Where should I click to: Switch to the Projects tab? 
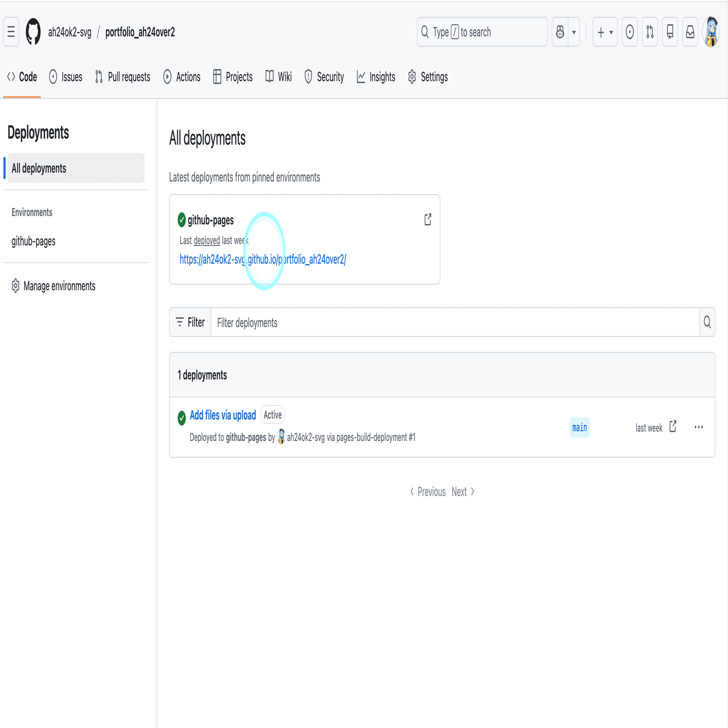233,77
